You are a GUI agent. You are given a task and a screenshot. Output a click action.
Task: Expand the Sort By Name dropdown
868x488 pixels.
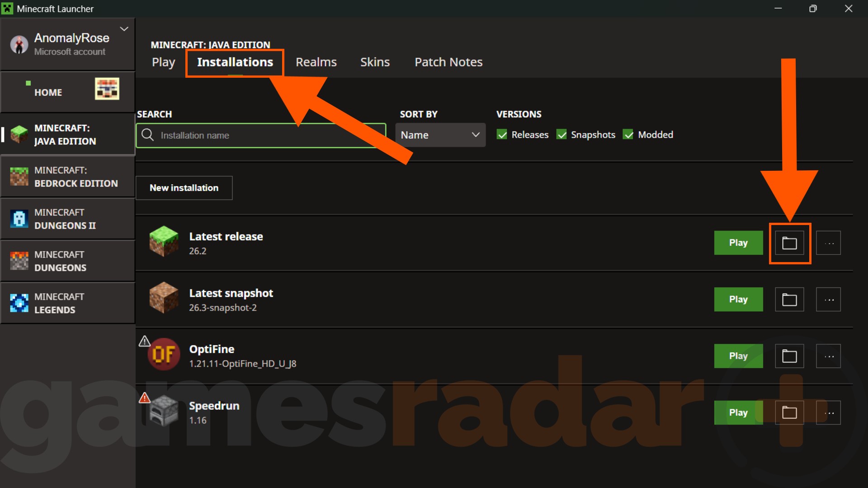click(x=440, y=135)
